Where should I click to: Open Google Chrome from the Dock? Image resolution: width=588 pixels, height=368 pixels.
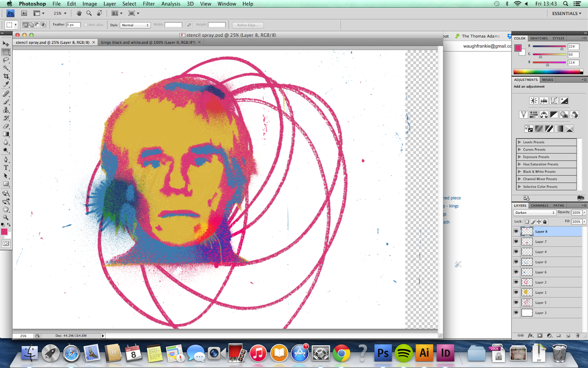pos(341,353)
